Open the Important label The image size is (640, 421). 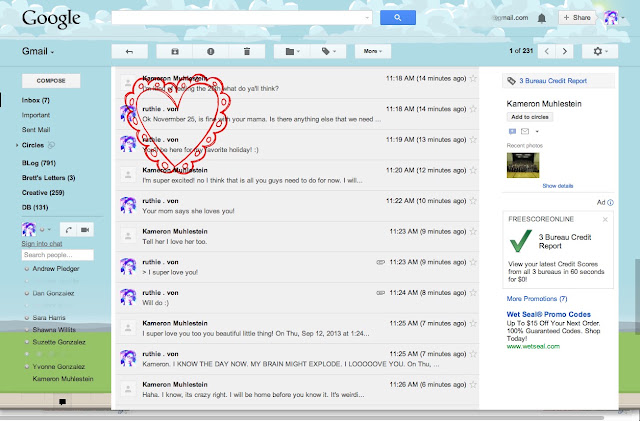tap(36, 115)
